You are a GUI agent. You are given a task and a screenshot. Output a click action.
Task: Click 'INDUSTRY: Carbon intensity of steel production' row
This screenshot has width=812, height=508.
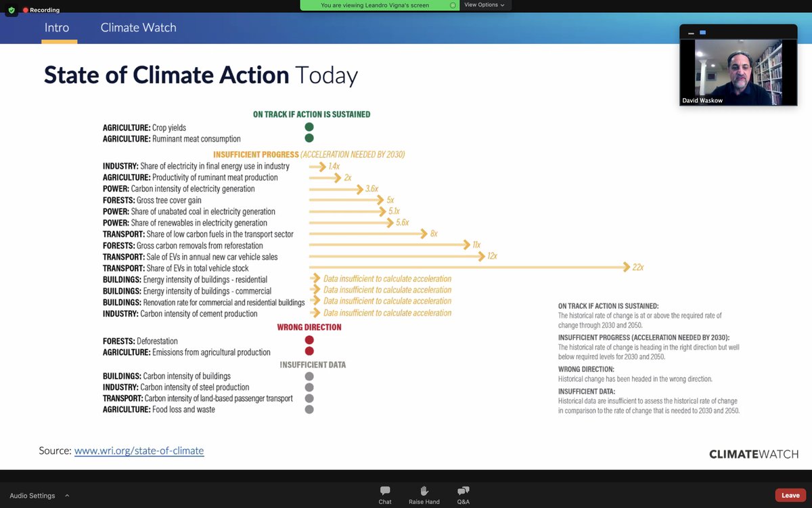(x=176, y=387)
